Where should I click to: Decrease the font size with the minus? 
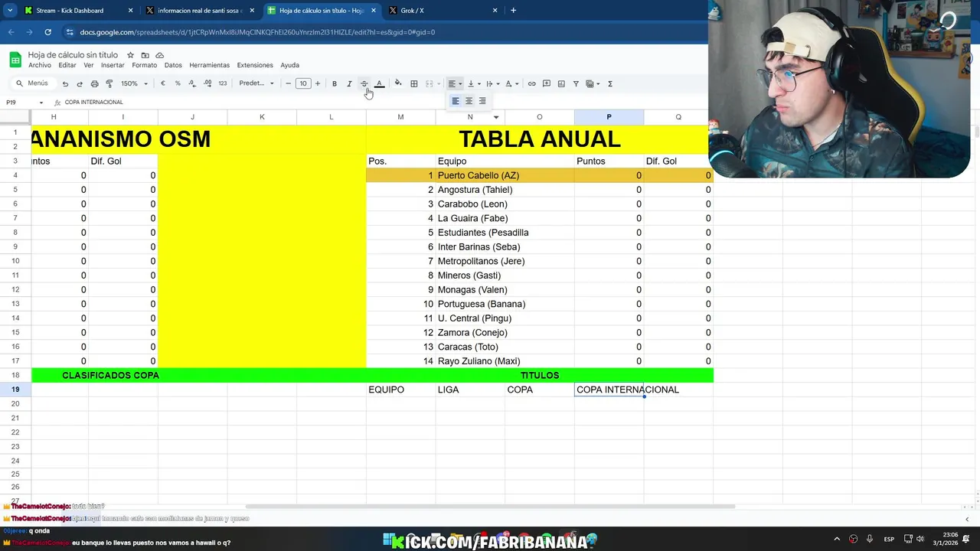288,83
